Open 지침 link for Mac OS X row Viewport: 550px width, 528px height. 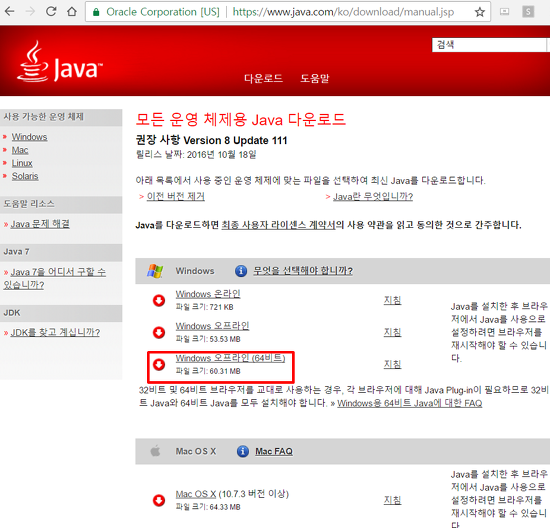point(393,500)
